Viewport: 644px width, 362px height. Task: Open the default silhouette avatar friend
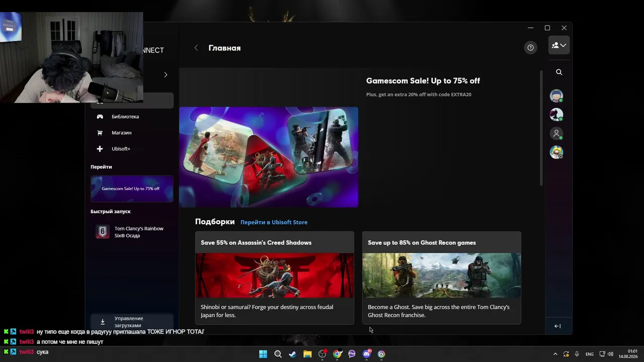(x=556, y=134)
